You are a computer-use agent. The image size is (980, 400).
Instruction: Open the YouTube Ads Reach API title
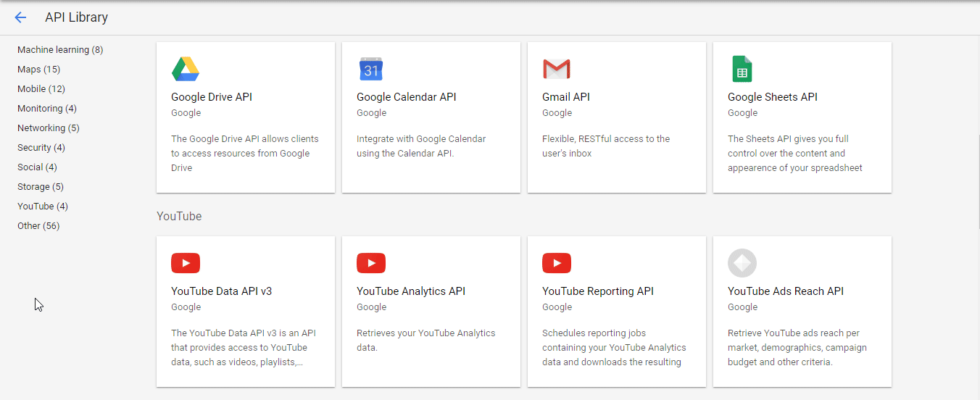pos(786,291)
